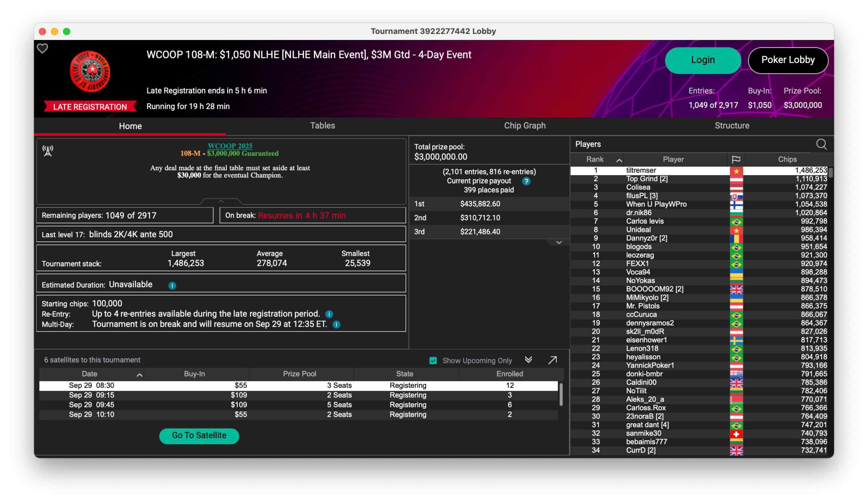The height and width of the screenshot is (503, 868).
Task: Click the Re-Entry info icon
Action: click(x=329, y=314)
